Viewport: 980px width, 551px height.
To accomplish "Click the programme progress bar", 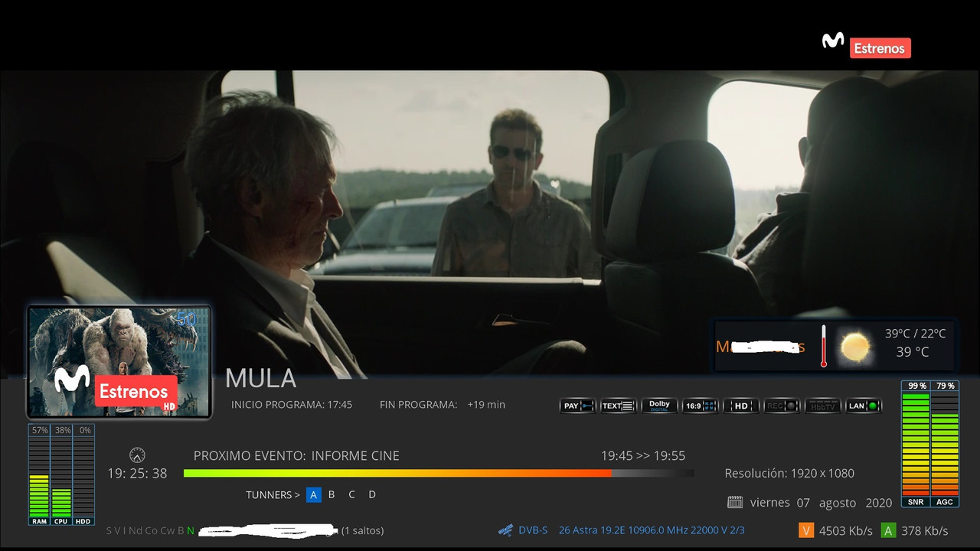I will click(x=439, y=474).
